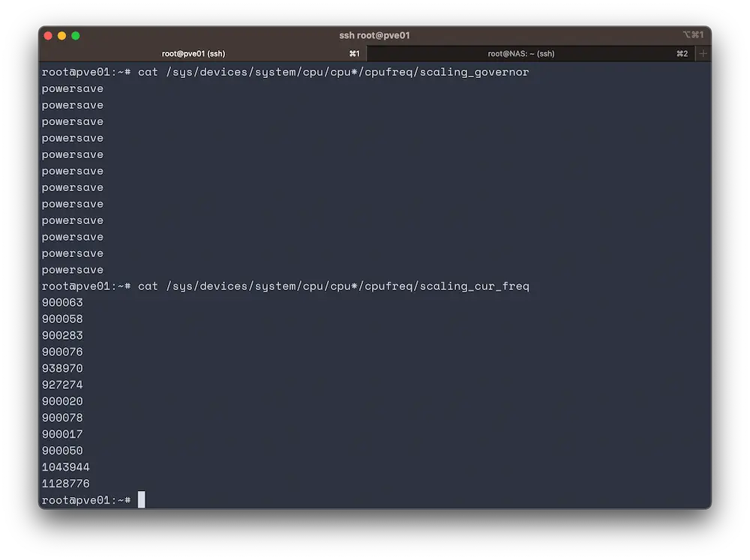The image size is (750, 560).
Task: Click the ⌥⌘1 indicator in title bar
Action: 692,35
